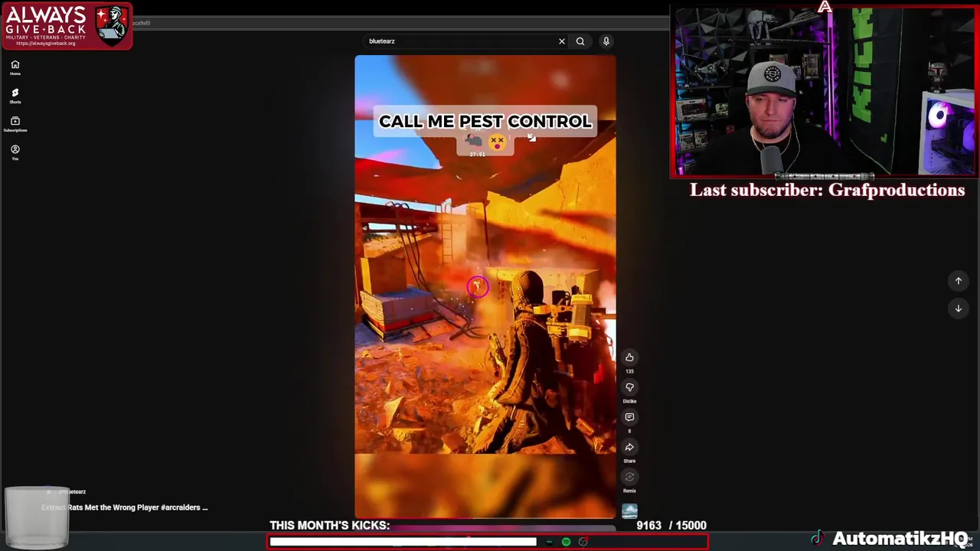Like the short with thumbs up

click(x=629, y=357)
